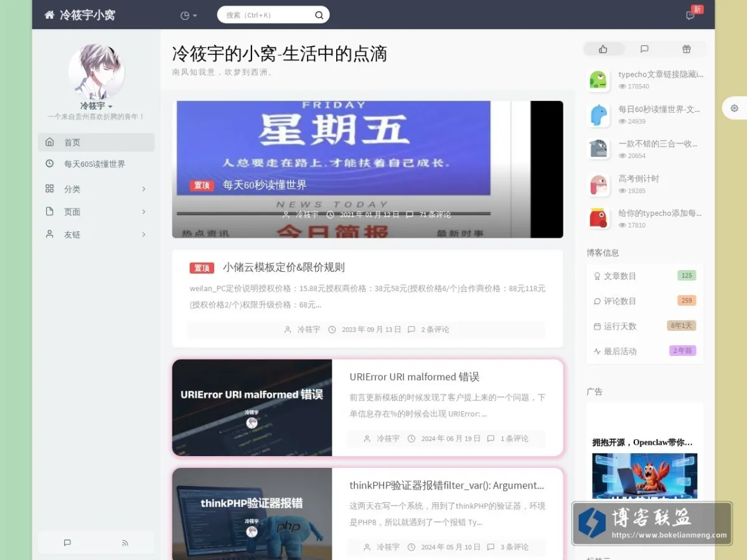Click the lobster ad image under 广告

tap(644, 476)
